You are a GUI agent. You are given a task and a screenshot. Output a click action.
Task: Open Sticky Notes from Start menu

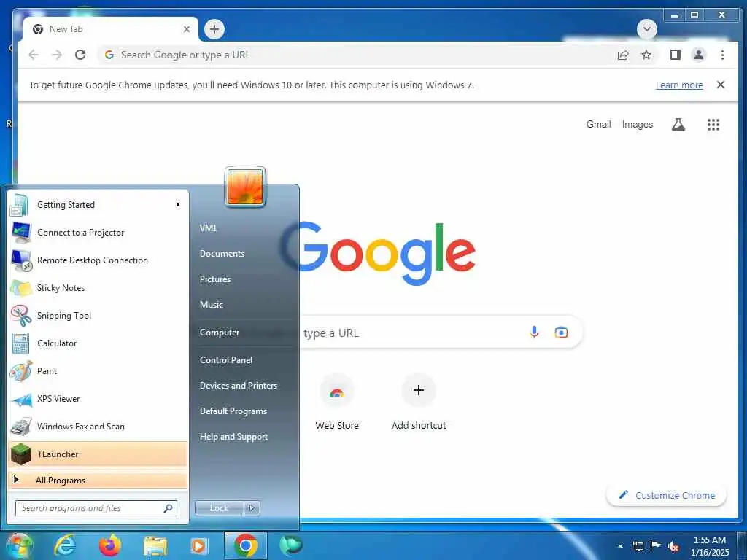click(x=98, y=287)
